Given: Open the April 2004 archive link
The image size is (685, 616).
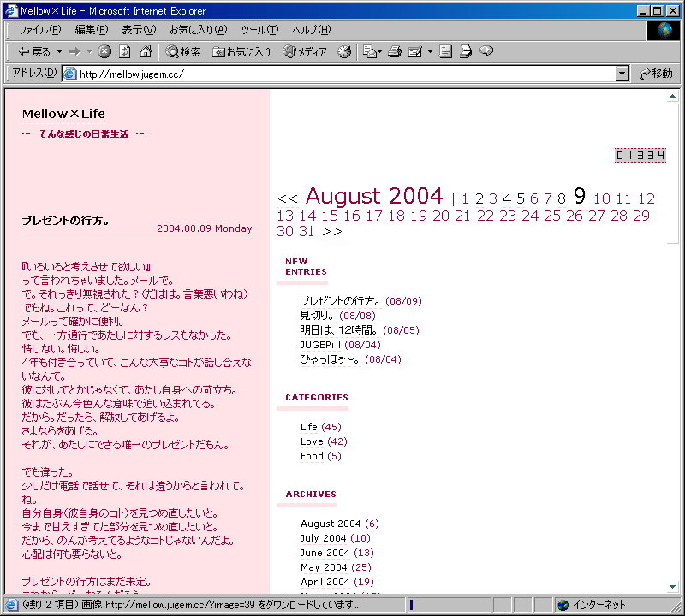Looking at the screenshot, I should (x=325, y=582).
